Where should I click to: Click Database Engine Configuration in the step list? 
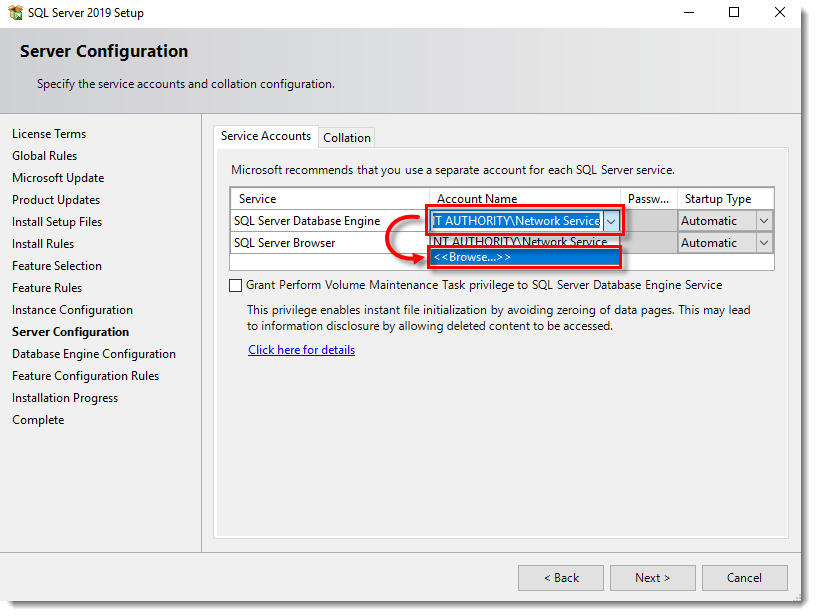click(x=94, y=354)
